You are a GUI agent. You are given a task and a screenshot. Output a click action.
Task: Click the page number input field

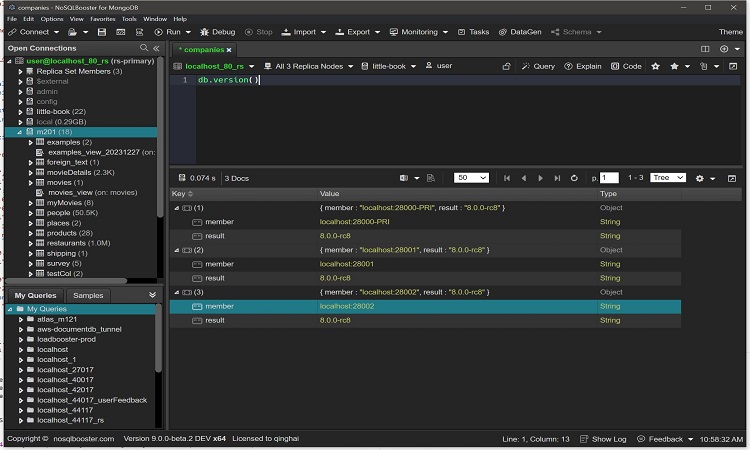[x=609, y=178]
